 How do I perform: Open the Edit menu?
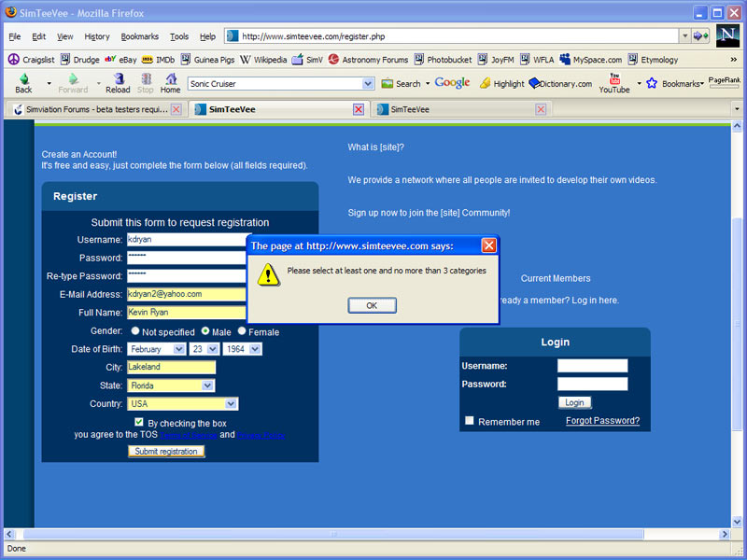pos(38,36)
